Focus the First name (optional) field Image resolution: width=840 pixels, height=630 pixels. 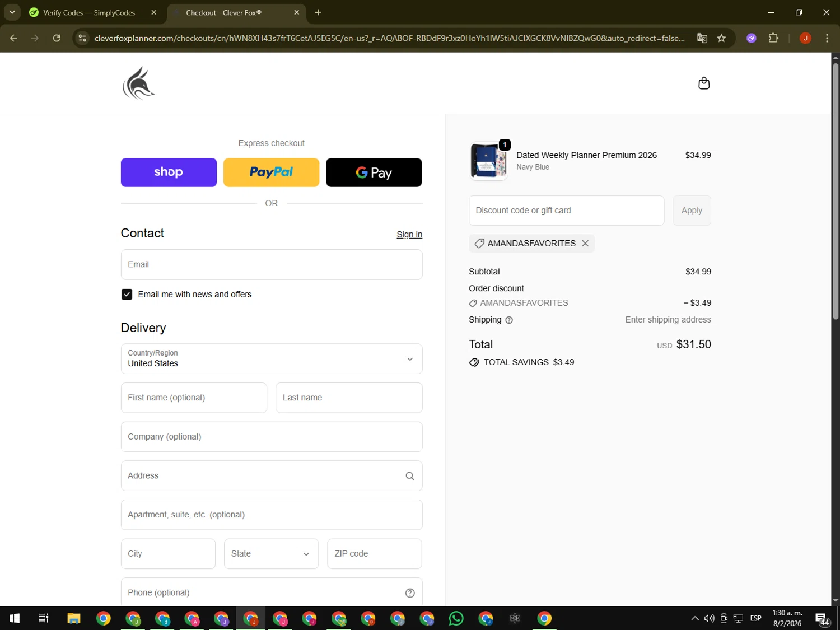tap(194, 398)
